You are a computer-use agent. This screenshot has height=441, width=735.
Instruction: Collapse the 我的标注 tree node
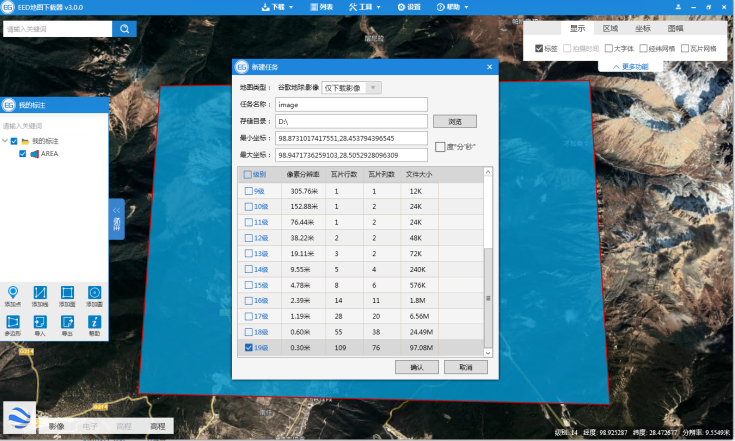pyautogui.click(x=4, y=141)
